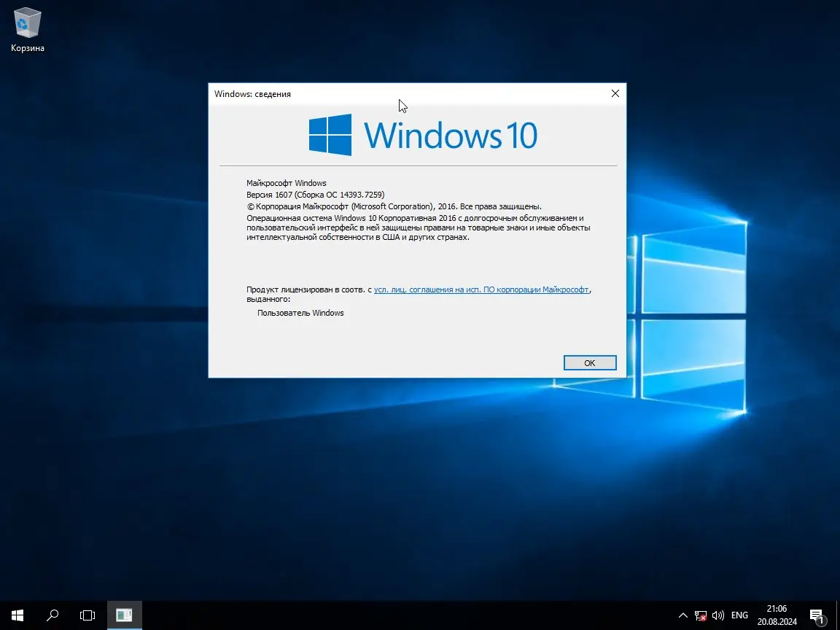This screenshot has height=630, width=840.
Task: Click the Microsoft Corporation copyright line
Action: point(394,206)
